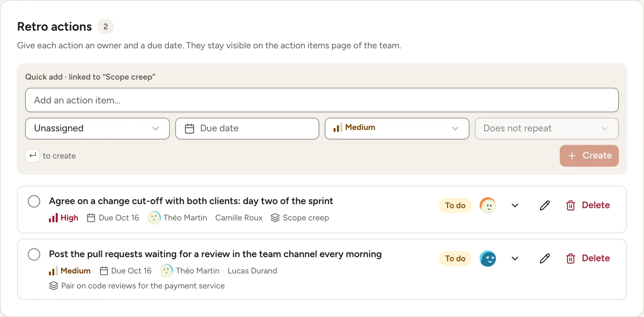Click Quick add linked to Scope creep label
Image resolution: width=644 pixels, height=317 pixels.
(90, 77)
